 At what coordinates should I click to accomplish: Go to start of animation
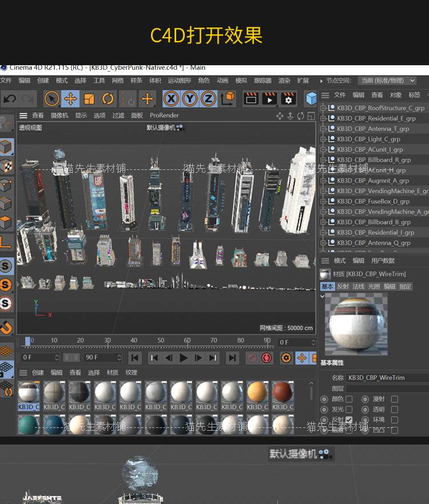(135, 358)
